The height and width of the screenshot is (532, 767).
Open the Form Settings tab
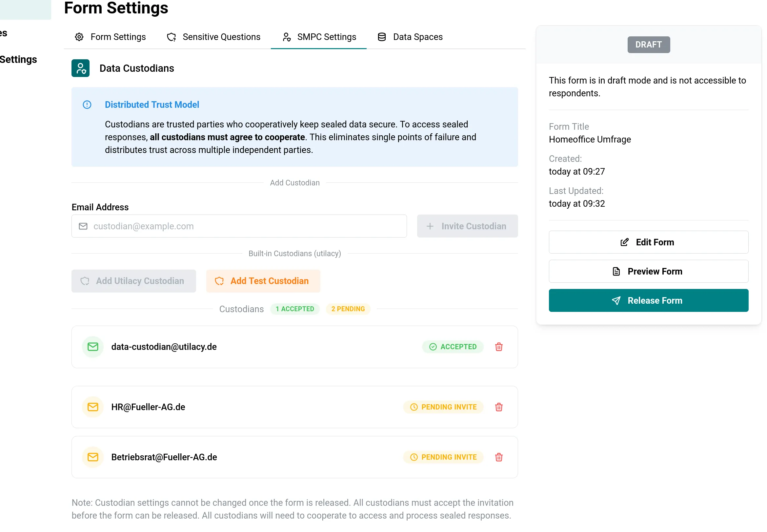111,37
